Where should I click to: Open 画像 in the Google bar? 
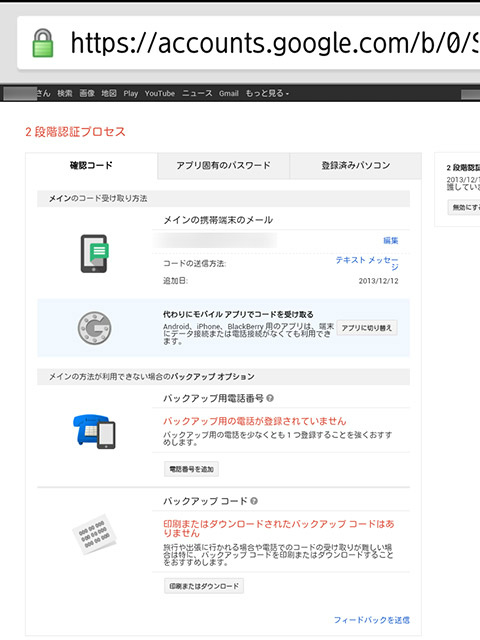(x=87, y=93)
